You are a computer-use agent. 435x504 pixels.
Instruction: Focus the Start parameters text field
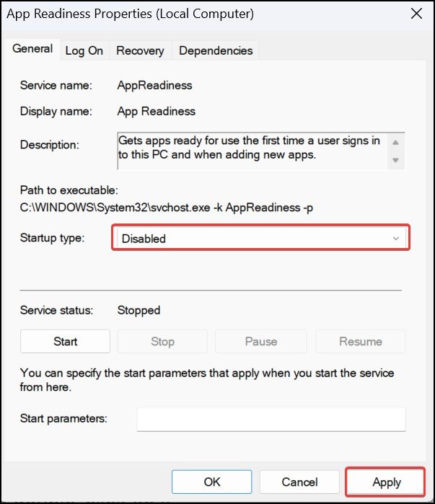pyautogui.click(x=271, y=418)
